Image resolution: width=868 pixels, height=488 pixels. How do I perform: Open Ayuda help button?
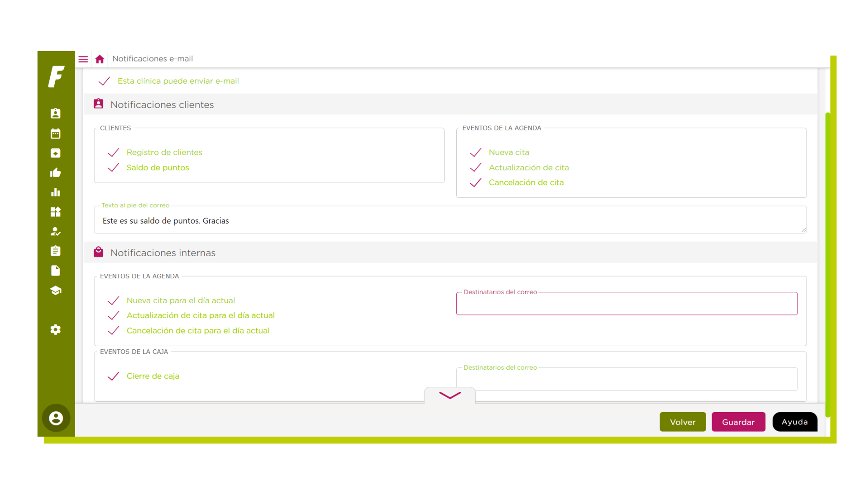click(795, 422)
